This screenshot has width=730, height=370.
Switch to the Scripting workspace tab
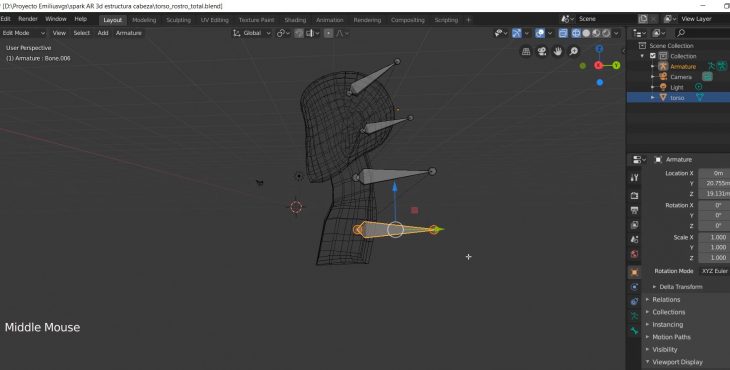point(446,20)
